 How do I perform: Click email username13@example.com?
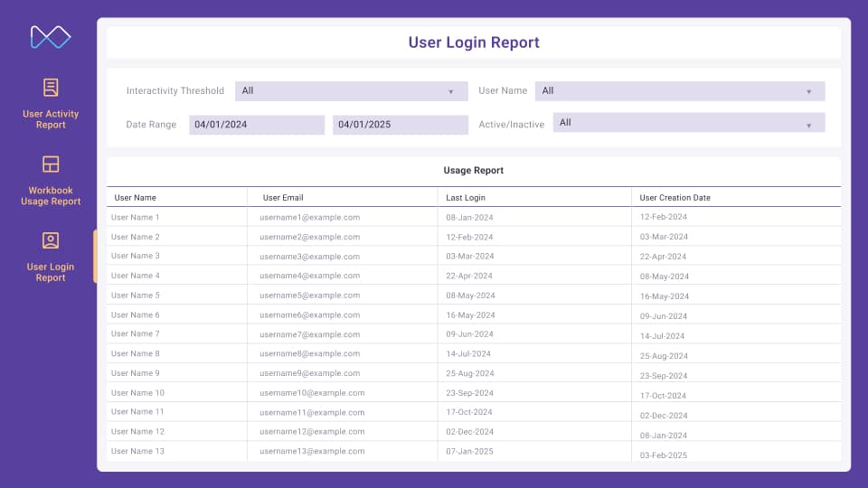pos(312,452)
